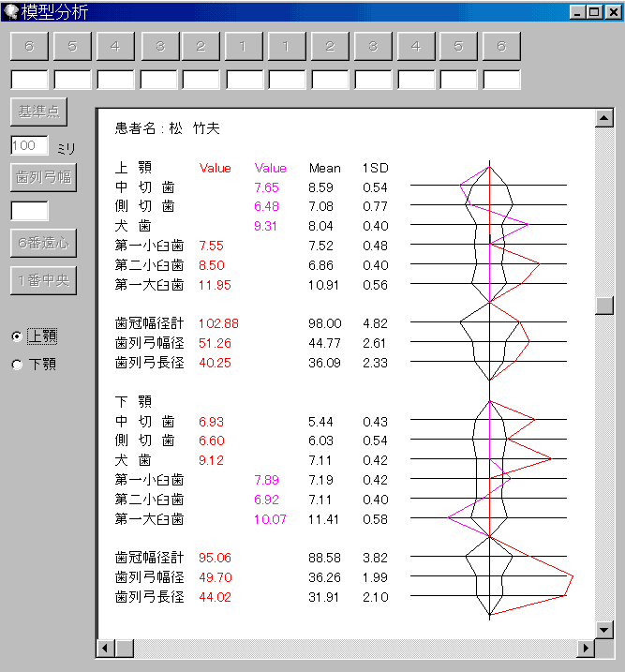Click the leftmost tooth number 6 button
The image size is (625, 672).
point(29,46)
